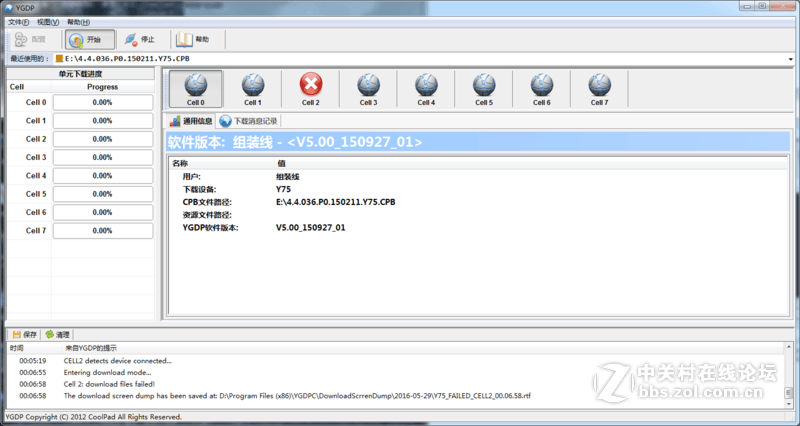The width and height of the screenshot is (800, 426).
Task: Click the Cell 2 progress bar
Action: [103, 139]
